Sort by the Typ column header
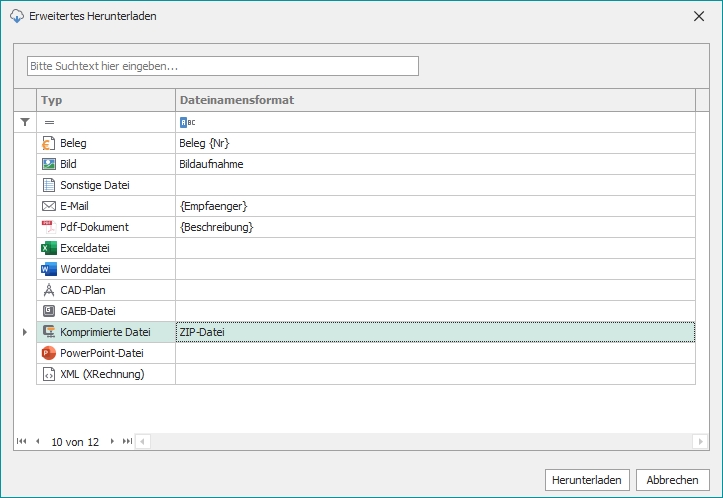This screenshot has height=498, width=723. point(106,100)
